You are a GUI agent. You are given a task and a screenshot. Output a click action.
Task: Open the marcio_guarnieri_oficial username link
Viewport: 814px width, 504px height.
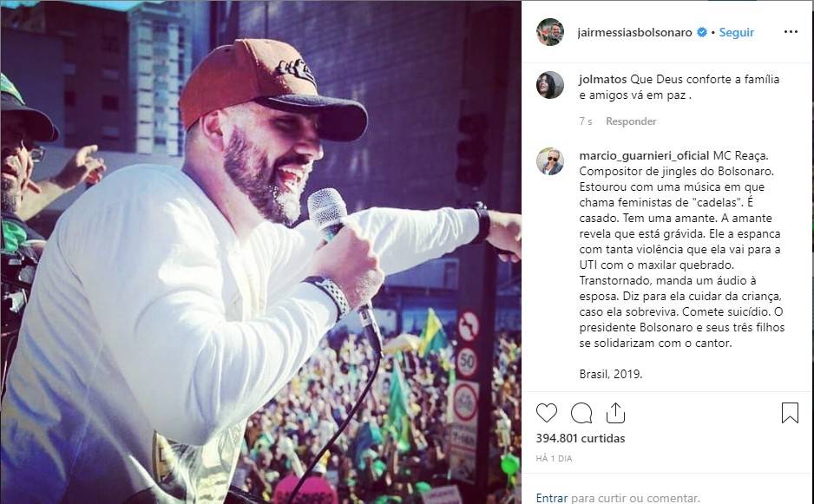[644, 156]
